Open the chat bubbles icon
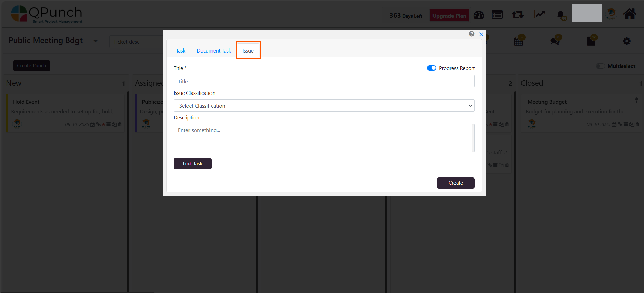 (x=555, y=41)
